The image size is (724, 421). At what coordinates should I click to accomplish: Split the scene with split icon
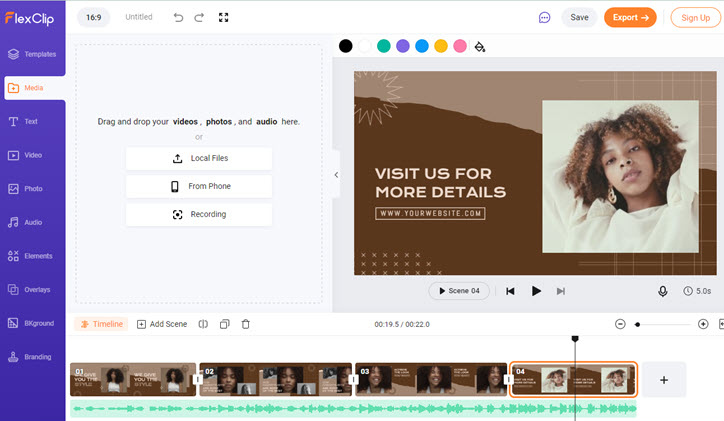203,324
